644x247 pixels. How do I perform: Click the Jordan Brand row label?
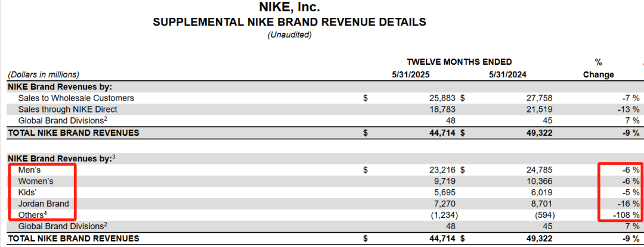pyautogui.click(x=44, y=204)
